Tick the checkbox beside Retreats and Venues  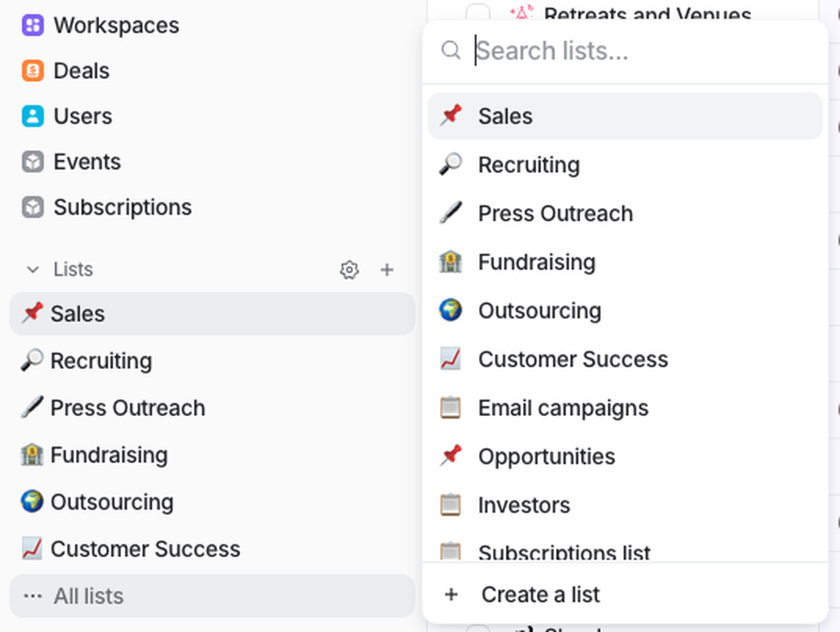coord(478,11)
